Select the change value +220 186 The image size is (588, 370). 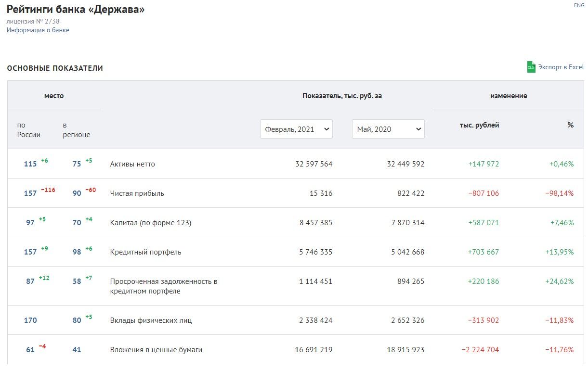pos(483,281)
